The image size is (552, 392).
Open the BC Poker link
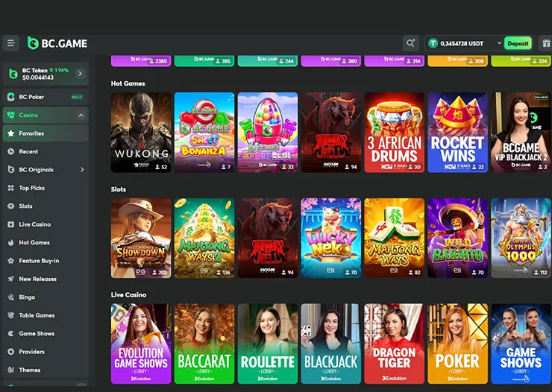point(46,97)
